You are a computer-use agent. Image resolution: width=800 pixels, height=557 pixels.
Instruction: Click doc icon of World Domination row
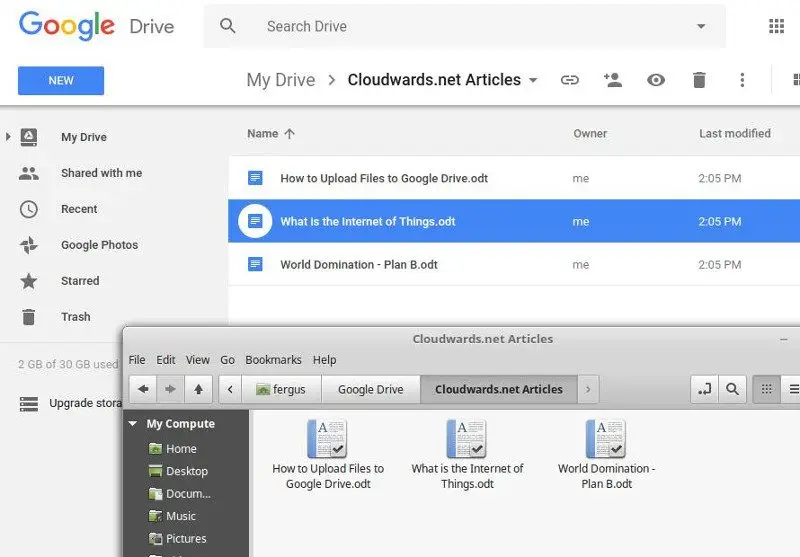[255, 264]
